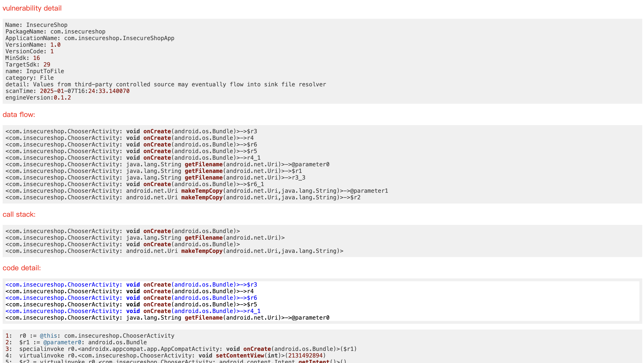Click the blue onCreate r4_1 code detail link
Viewport: 644px width, 363px height.
tap(133, 311)
